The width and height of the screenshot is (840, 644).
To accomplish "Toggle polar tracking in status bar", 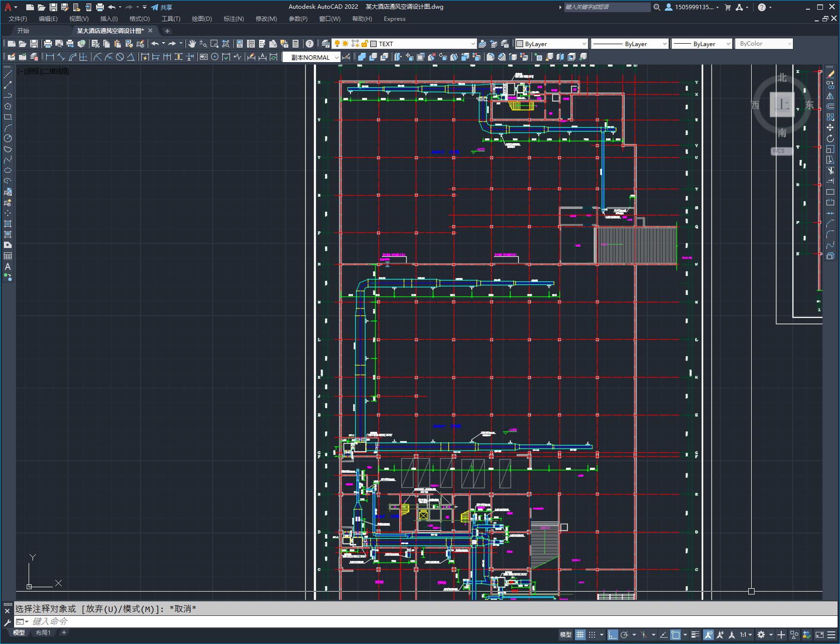I will pyautogui.click(x=625, y=634).
